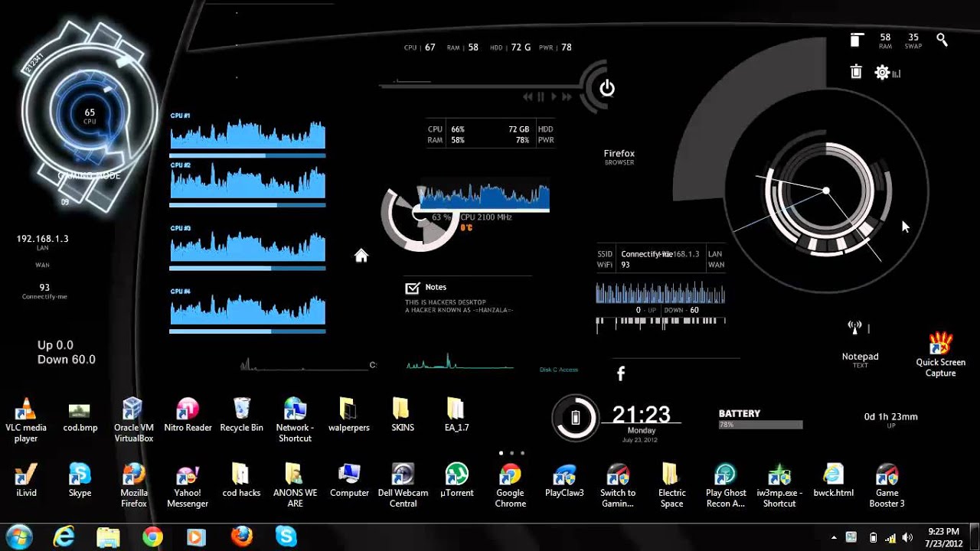Launch Dell Webcam Central

tap(403, 486)
